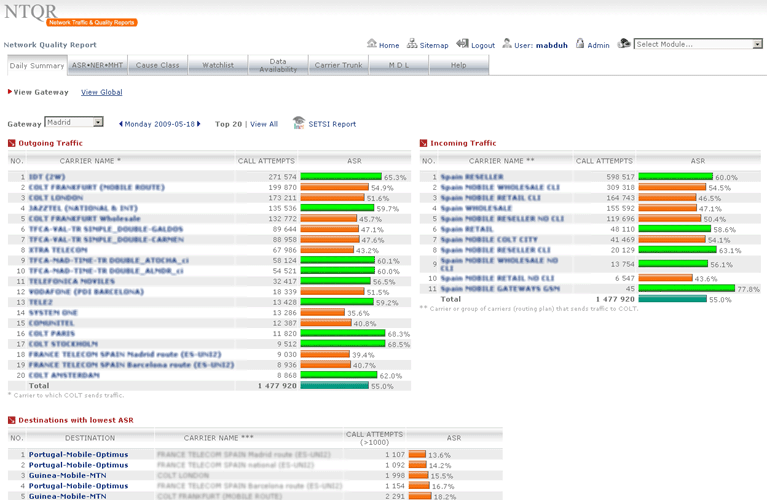This screenshot has width=767, height=500.
Task: Open the Sitemap icon link
Action: point(413,44)
